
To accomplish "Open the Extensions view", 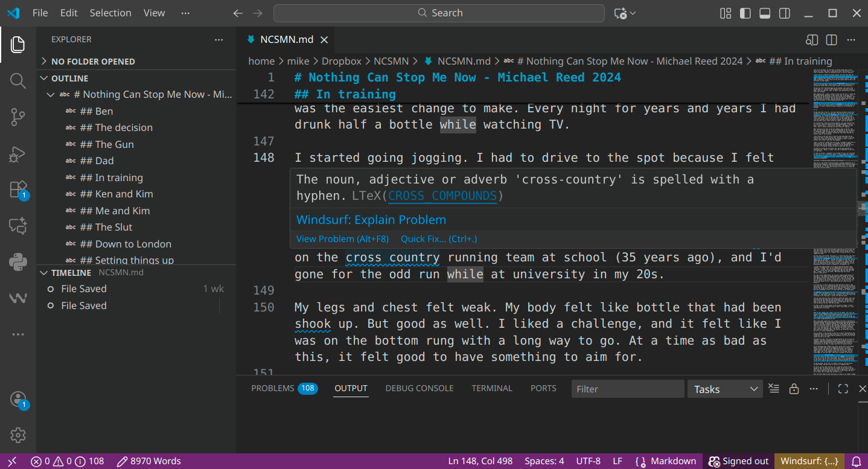I will 18,190.
